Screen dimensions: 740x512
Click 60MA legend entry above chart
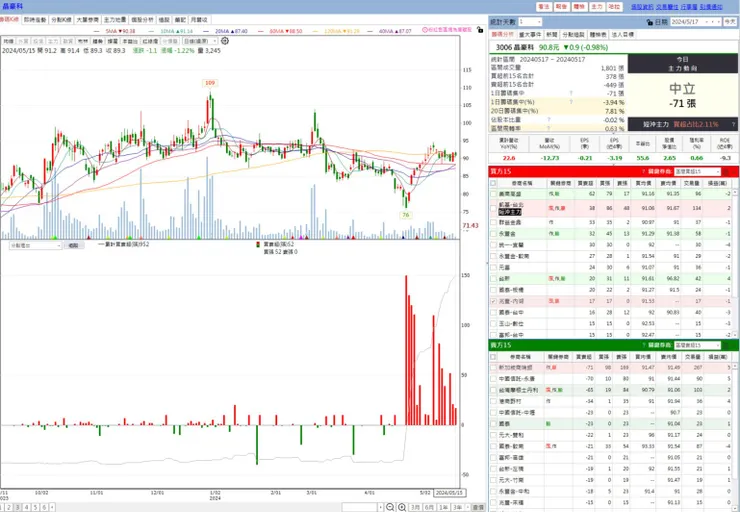click(x=280, y=31)
